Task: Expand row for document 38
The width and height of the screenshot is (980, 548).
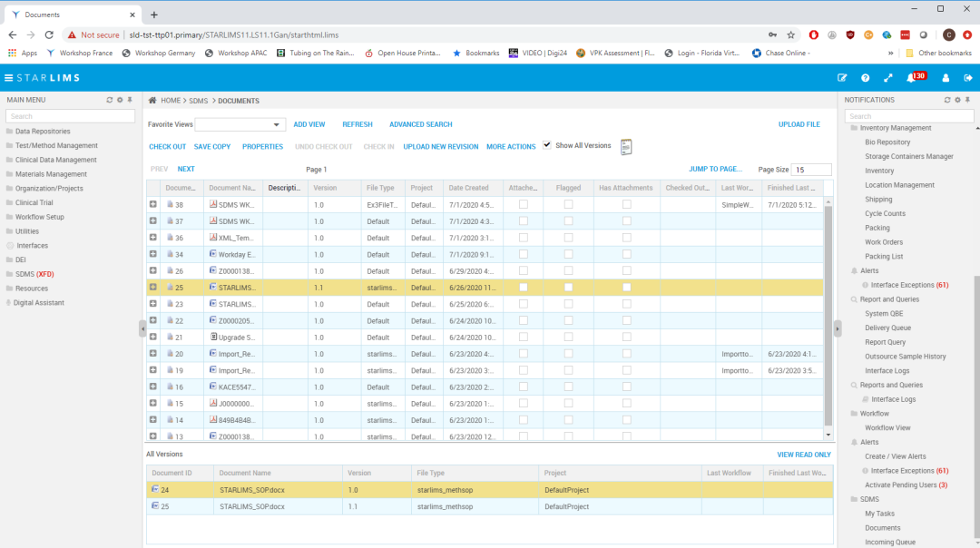Action: (x=153, y=204)
